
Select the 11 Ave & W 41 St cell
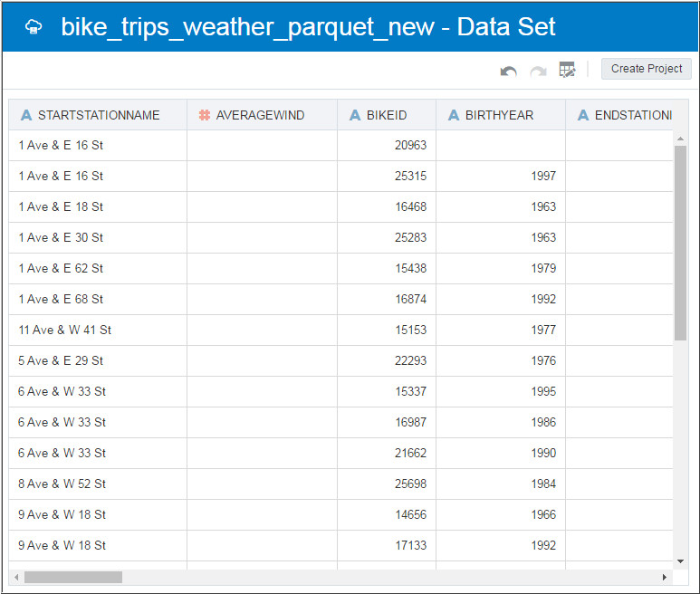coord(65,330)
